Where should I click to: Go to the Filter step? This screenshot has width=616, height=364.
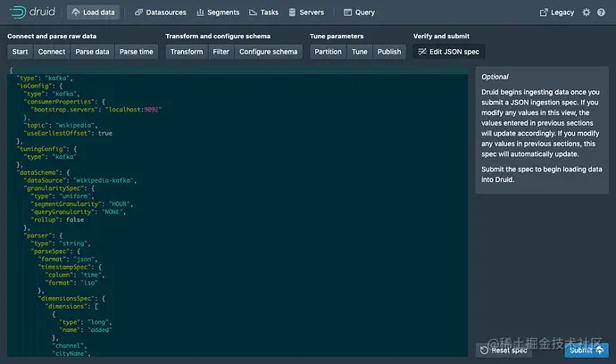pyautogui.click(x=221, y=52)
